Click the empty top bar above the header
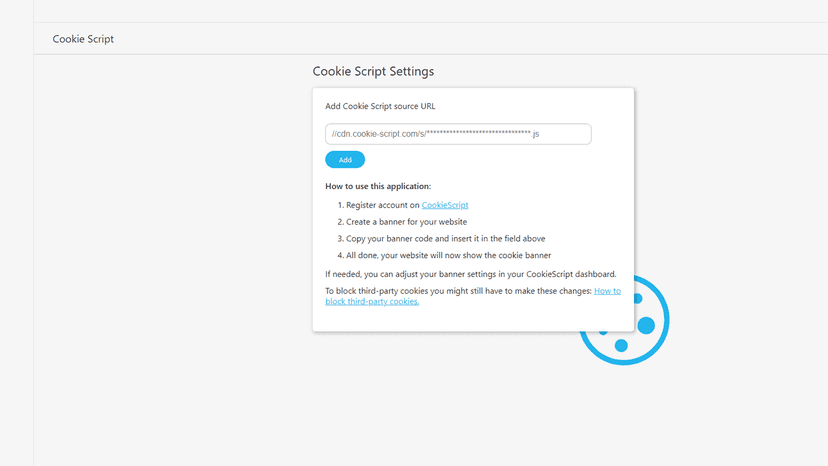Viewport: 828px width, 466px height. 431,11
